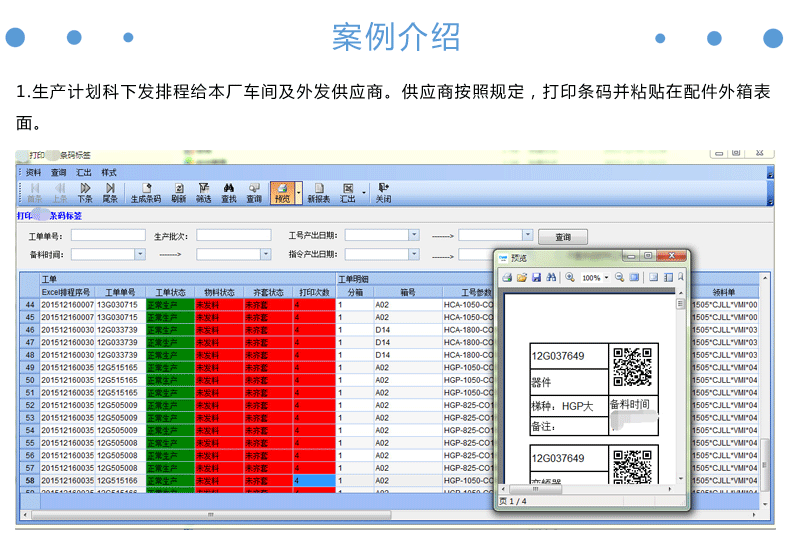The height and width of the screenshot is (552, 790).
Task: Click the 工单单号 input field
Action: (x=108, y=236)
